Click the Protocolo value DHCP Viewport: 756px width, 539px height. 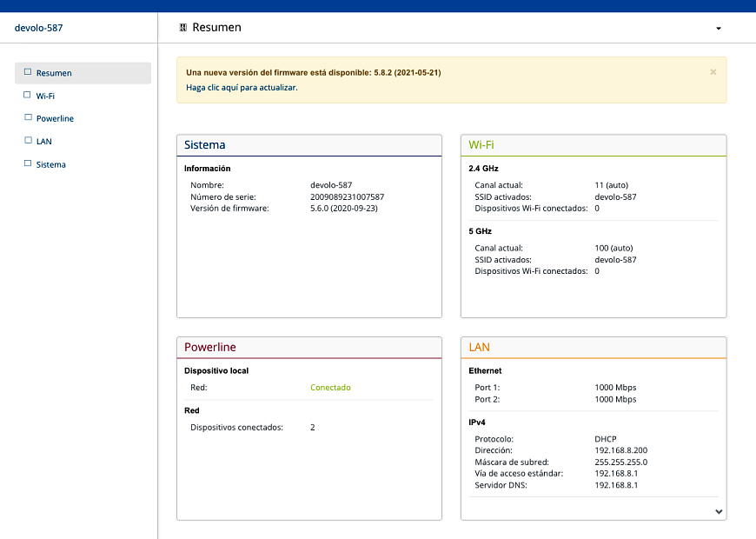click(606, 439)
